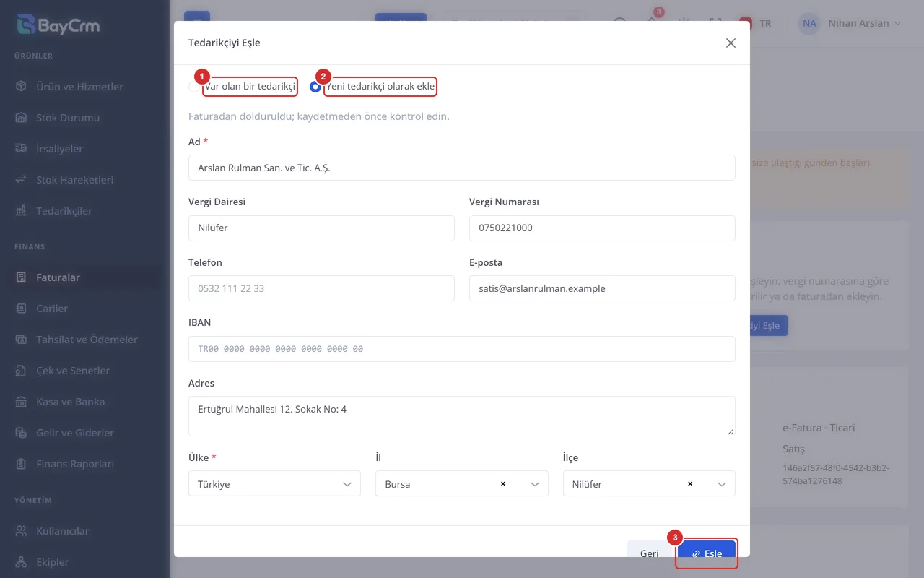Click into the Telefon input
The width and height of the screenshot is (924, 578).
321,288
